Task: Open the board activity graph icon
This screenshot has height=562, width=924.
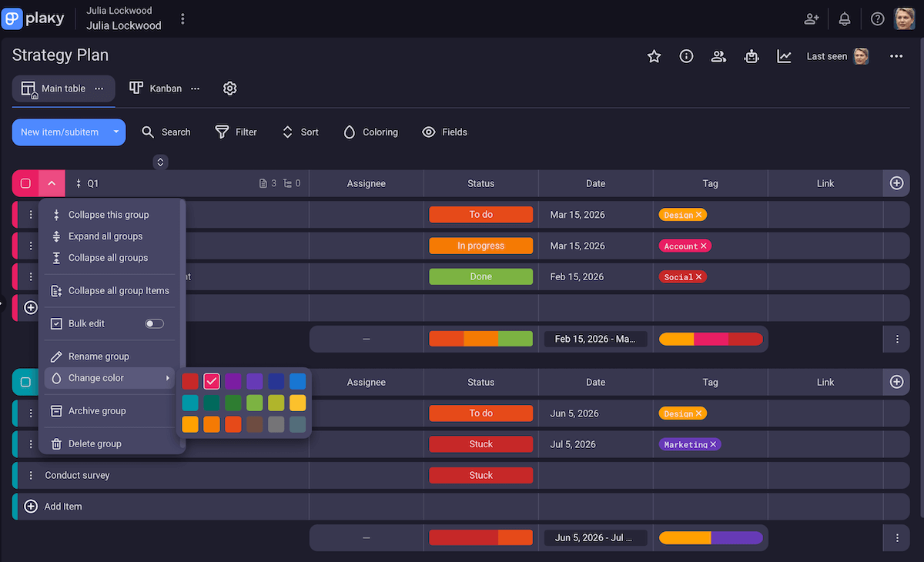Action: tap(784, 55)
